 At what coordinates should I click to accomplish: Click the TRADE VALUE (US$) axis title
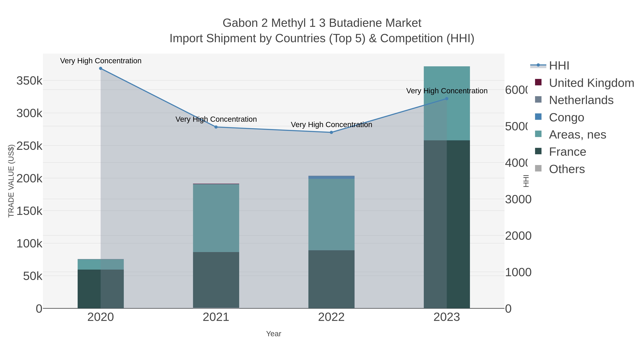tap(11, 181)
